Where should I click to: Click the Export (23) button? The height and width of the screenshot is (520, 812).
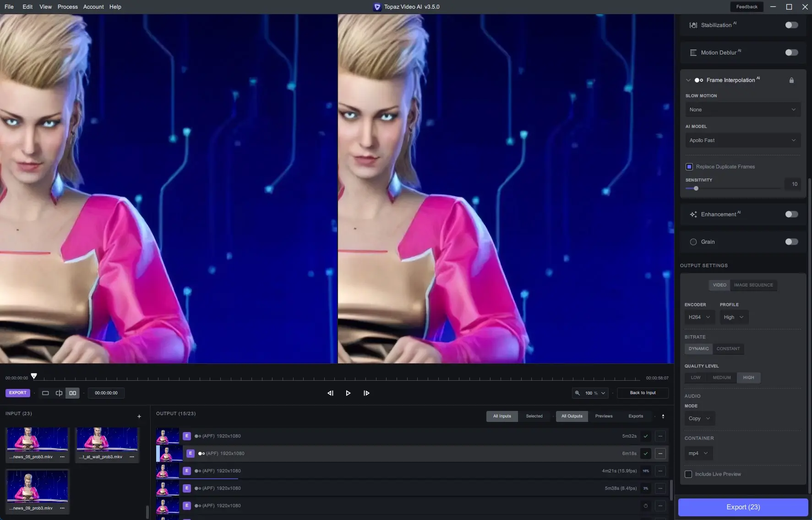[x=742, y=507]
